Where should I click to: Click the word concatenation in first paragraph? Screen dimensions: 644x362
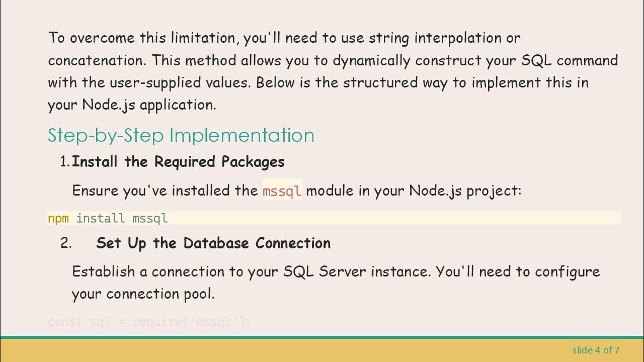[x=96, y=60]
